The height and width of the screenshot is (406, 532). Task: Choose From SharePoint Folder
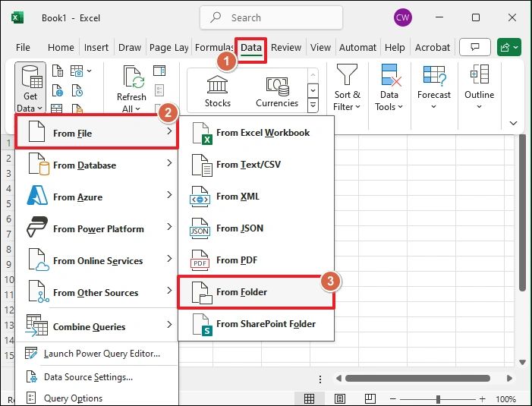(257, 324)
